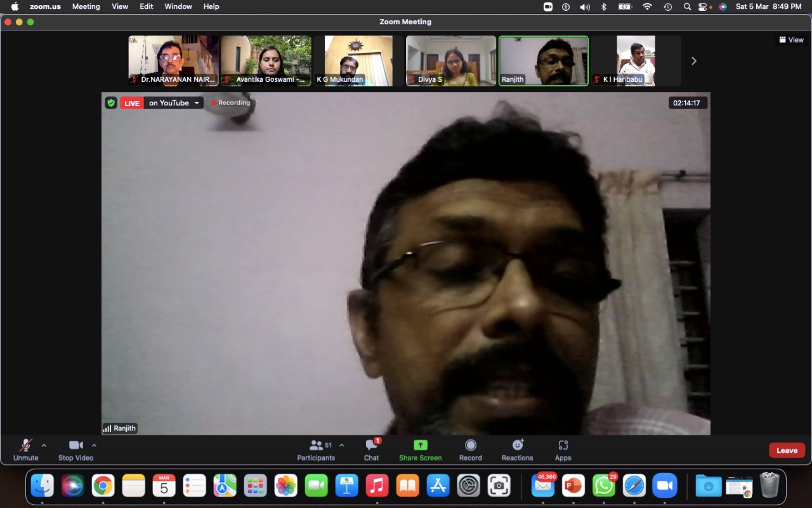Click Siri icon in menu bar
The height and width of the screenshot is (508, 812).
[x=723, y=6]
